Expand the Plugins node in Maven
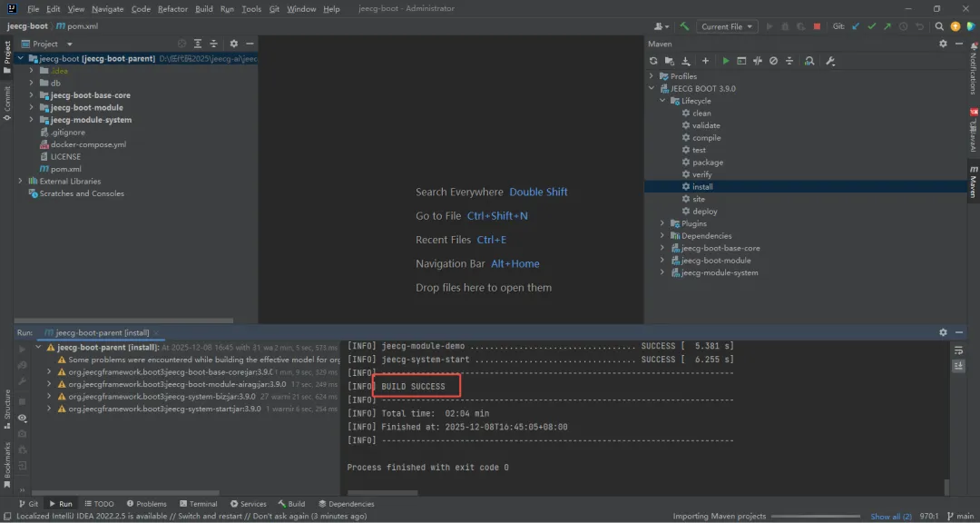 pos(662,223)
